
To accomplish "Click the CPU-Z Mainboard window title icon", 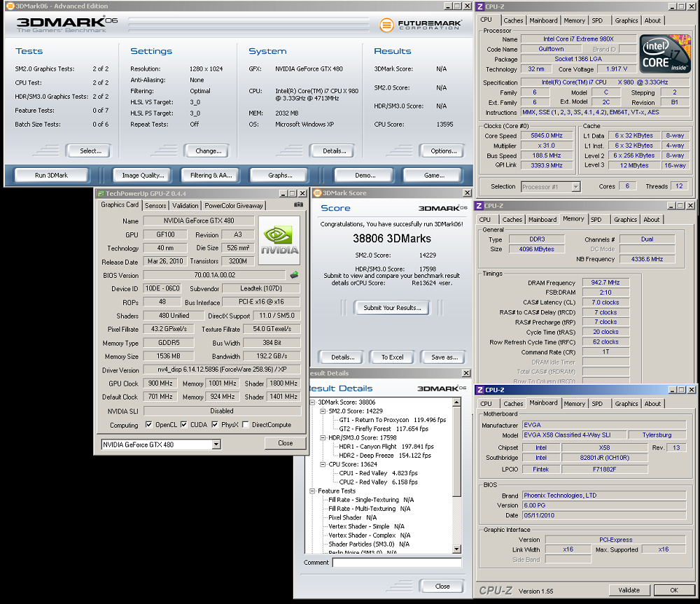I will point(480,390).
